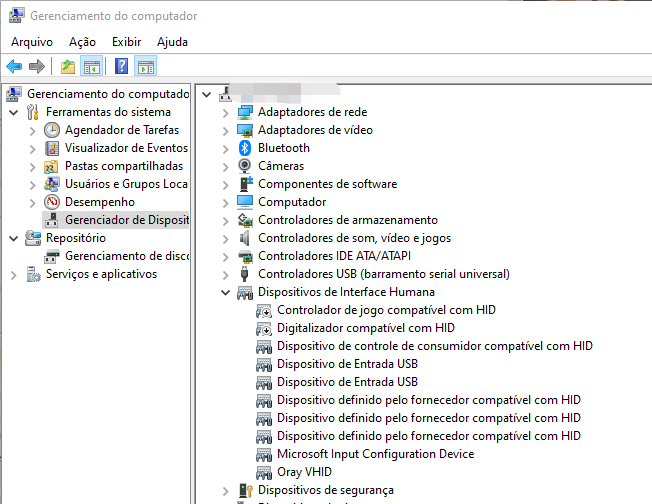652x504 pixels.
Task: Select Microsoft Input Configuration Device
Action: pos(375,454)
